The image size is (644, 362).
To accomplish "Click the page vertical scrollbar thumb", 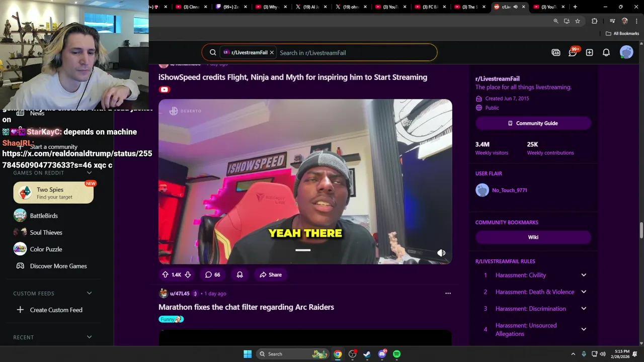I will [641, 231].
